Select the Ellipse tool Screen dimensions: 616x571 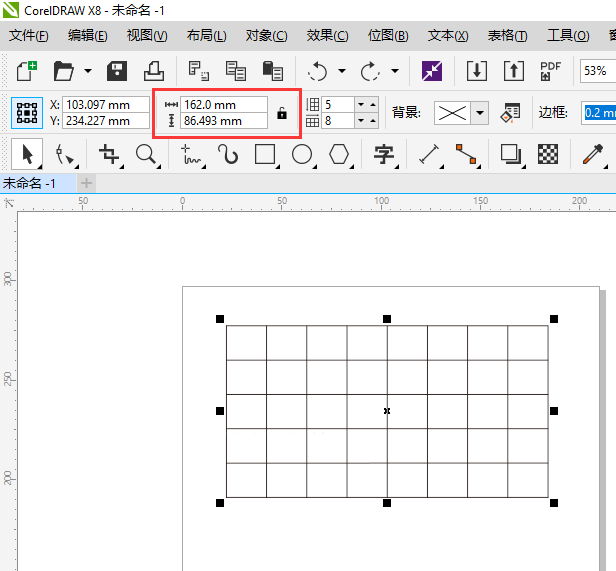coord(302,154)
